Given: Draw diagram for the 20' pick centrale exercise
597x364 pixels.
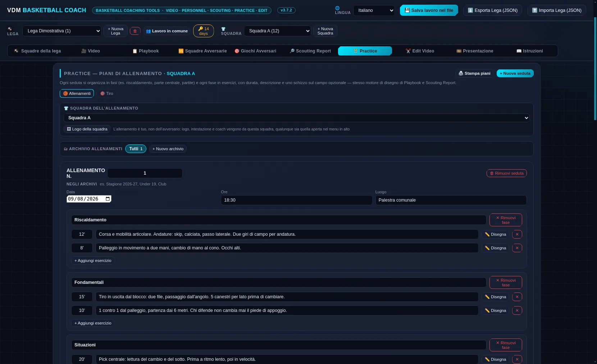Looking at the screenshot, I should coord(495,359).
